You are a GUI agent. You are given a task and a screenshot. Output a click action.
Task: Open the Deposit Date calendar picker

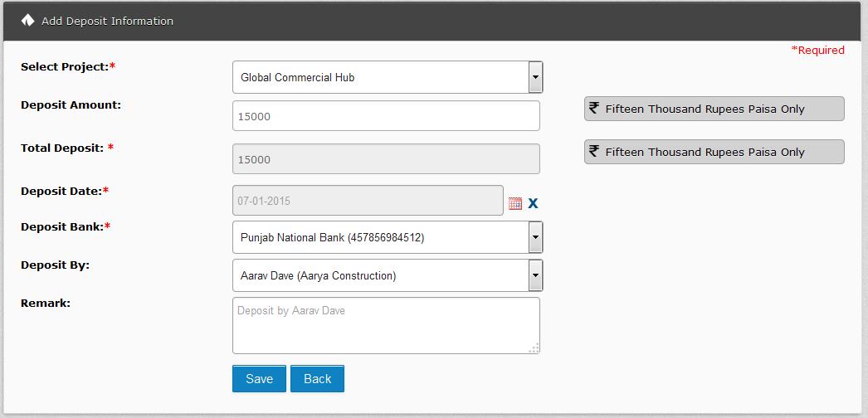tap(515, 203)
